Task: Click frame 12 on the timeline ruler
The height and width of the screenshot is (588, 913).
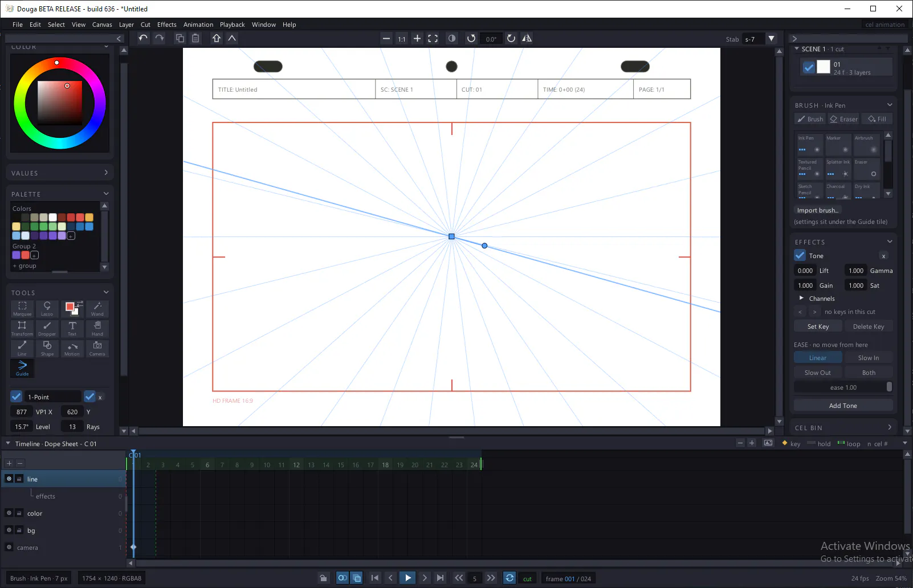Action: point(296,465)
